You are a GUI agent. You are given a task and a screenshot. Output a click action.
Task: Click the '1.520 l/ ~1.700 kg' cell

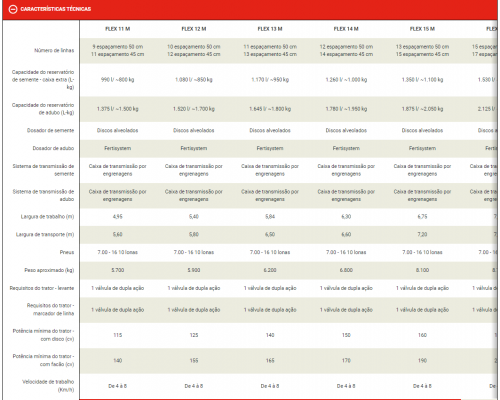tap(194, 109)
